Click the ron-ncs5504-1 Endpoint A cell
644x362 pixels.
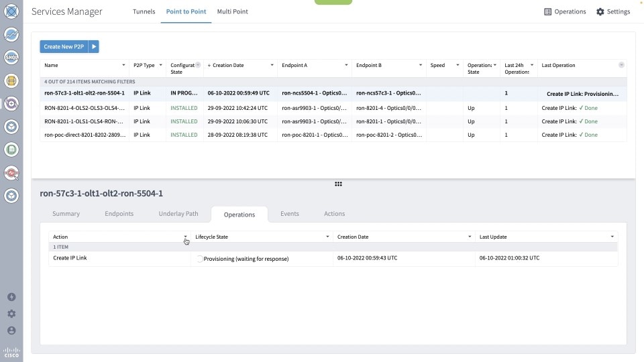coord(314,93)
